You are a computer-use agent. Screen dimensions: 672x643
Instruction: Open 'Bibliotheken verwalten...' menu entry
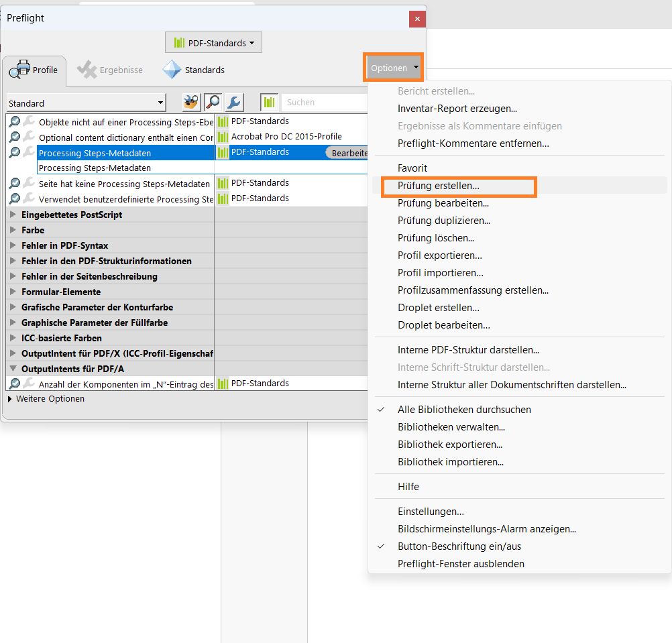(451, 427)
